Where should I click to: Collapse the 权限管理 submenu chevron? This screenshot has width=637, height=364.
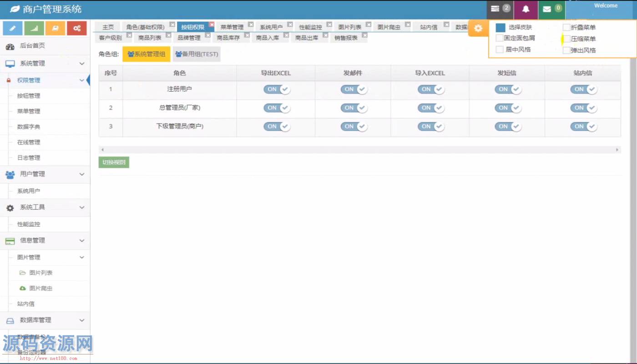coord(82,81)
